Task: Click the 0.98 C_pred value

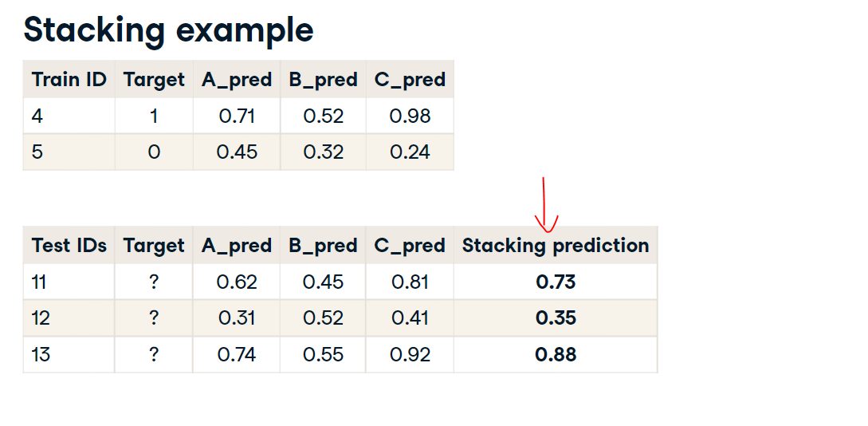Action: tap(410, 116)
